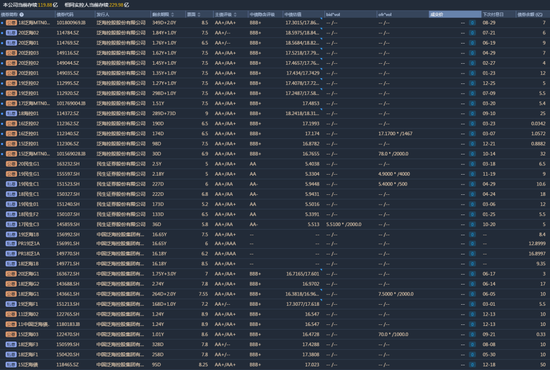Click the orange tag in row 149116.SZ
The width and height of the screenshot is (550, 370).
click(x=11, y=53)
